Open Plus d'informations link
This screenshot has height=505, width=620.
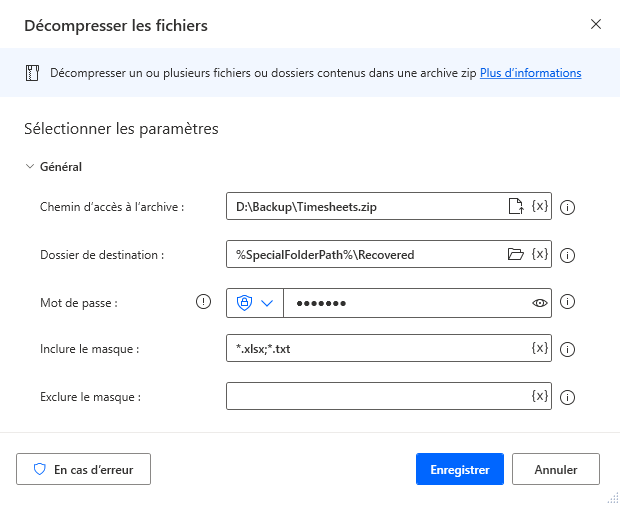tap(531, 73)
